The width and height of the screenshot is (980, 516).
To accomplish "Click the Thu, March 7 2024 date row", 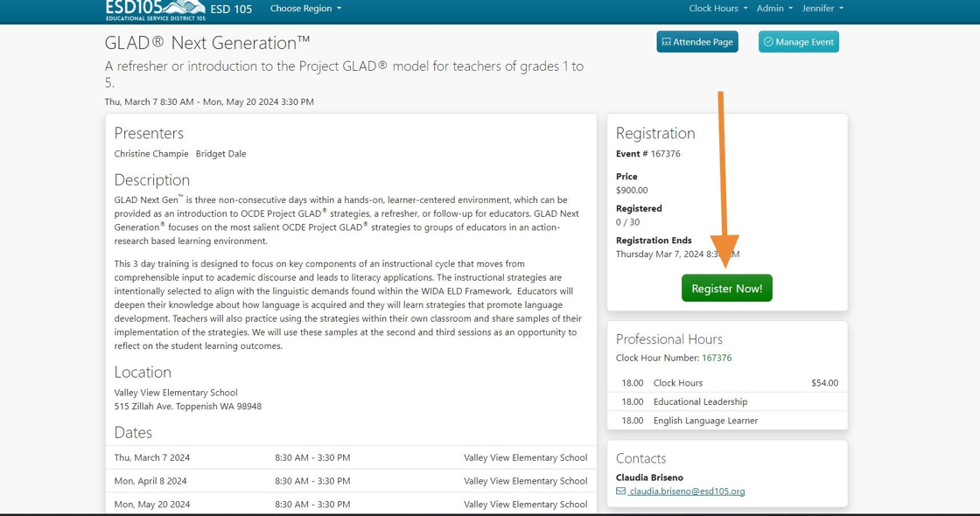I will (351, 457).
